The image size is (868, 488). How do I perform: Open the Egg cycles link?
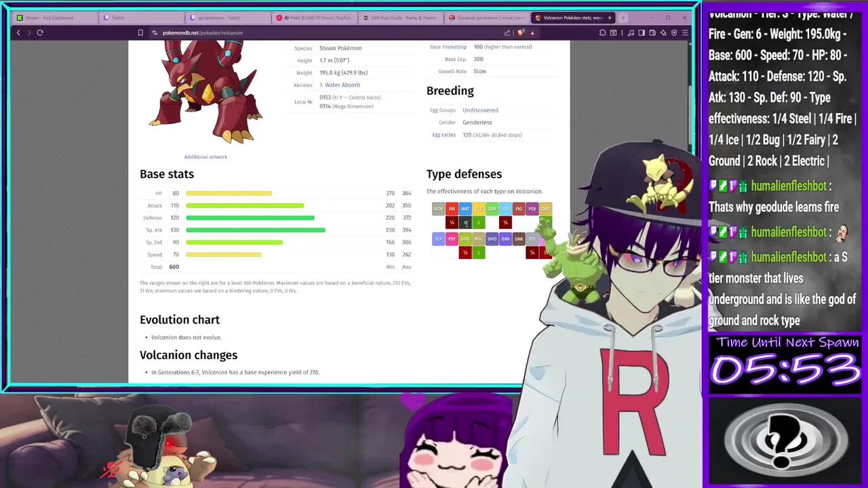(444, 134)
